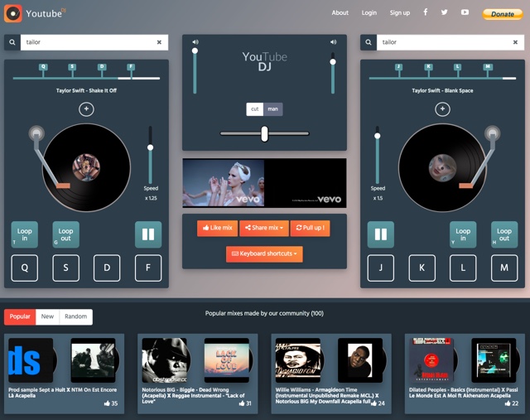Click the M cue marker on the right timeline
This screenshot has height=420, width=530.
pos(488,67)
